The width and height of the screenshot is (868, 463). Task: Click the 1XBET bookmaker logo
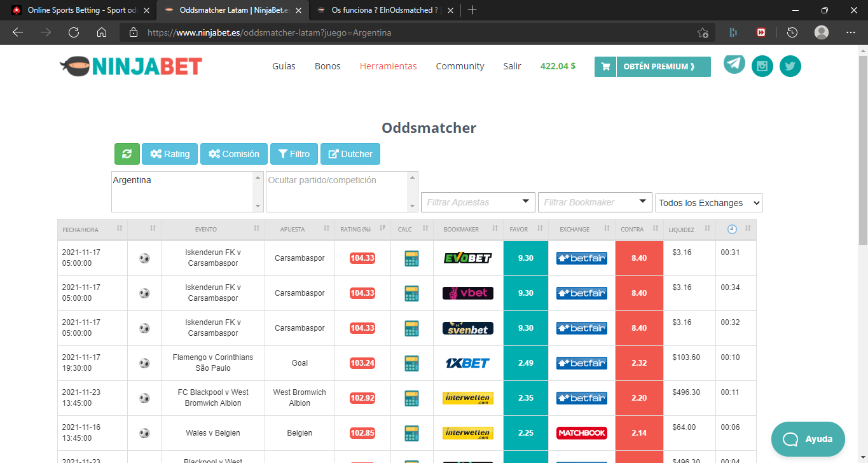[x=468, y=363]
